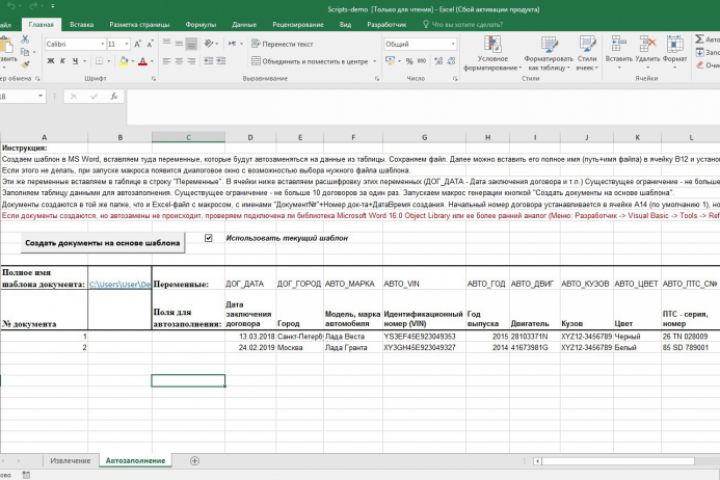Center text horizontally

[x=179, y=61]
